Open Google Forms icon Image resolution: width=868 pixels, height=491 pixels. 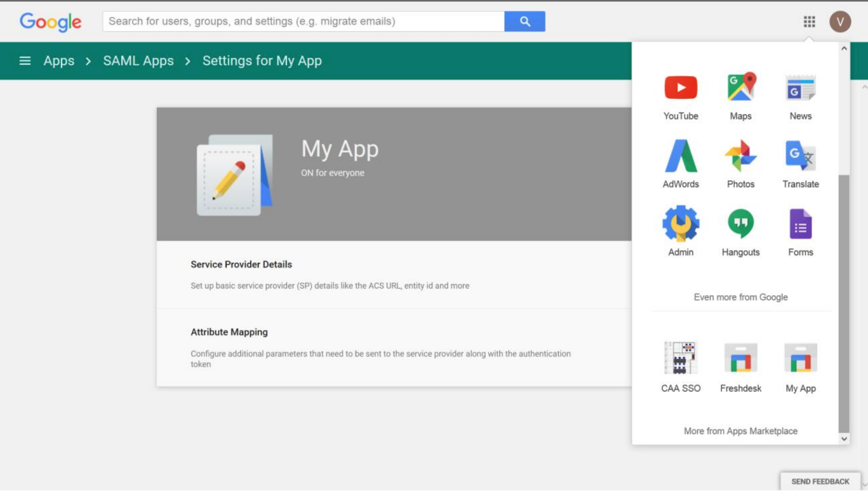coord(800,224)
